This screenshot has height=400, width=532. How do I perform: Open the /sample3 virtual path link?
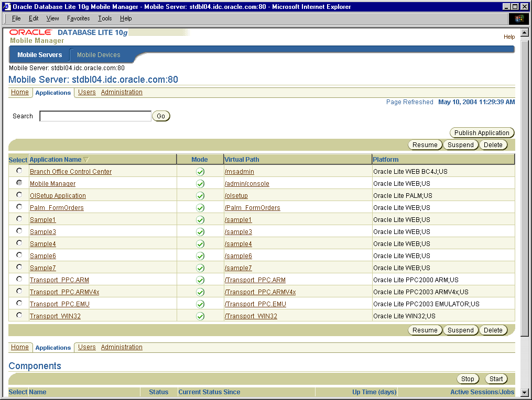pos(238,232)
